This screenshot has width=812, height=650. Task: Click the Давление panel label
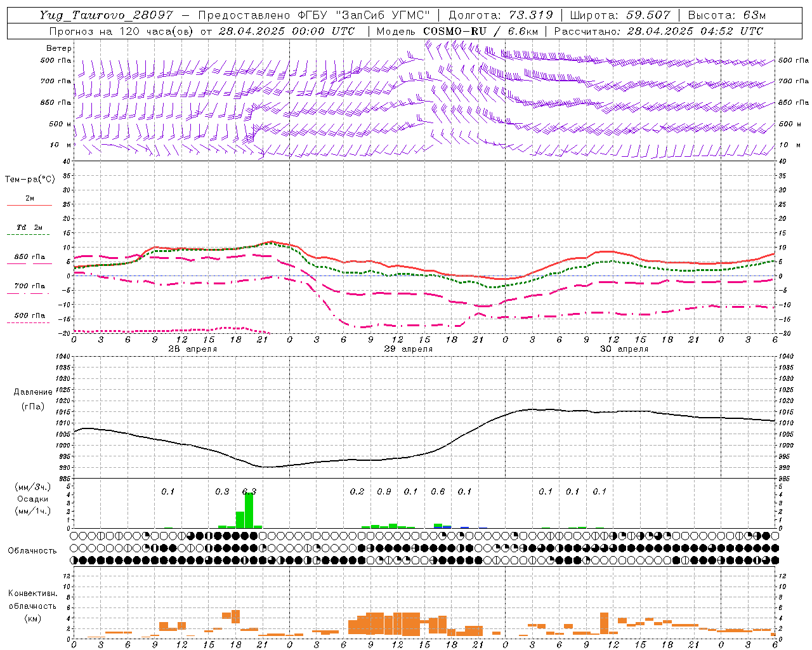tap(33, 392)
